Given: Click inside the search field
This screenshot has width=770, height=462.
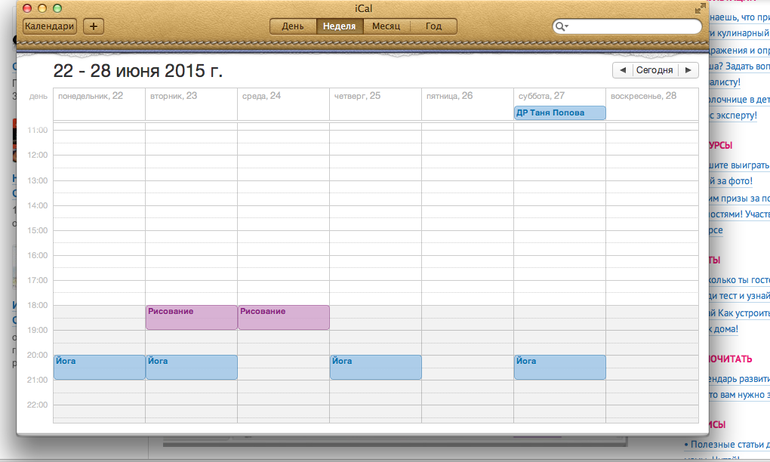Looking at the screenshot, I should pos(630,27).
